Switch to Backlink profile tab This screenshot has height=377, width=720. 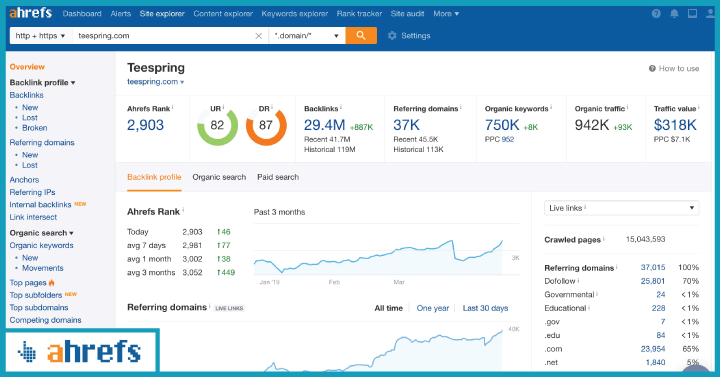(x=154, y=177)
